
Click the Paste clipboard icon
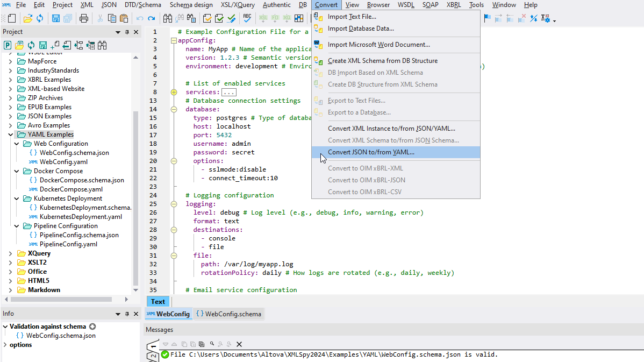pos(124,18)
